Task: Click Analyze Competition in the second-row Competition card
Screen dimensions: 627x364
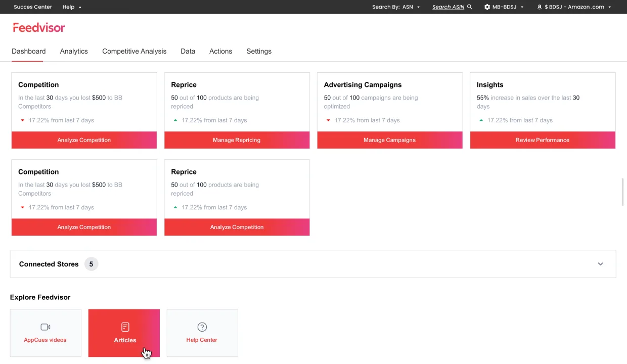Action: point(84,227)
